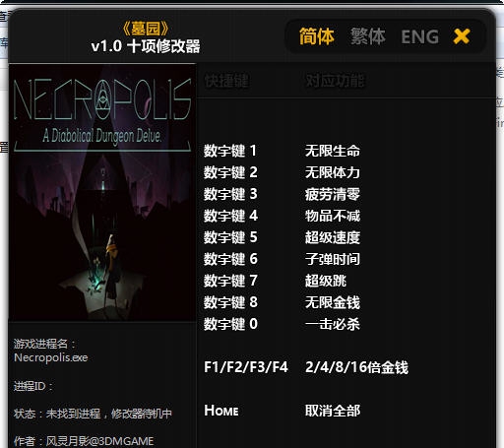The image size is (504, 448).
Task: Click the 数字键 7 hotkey label
Action: (230, 281)
